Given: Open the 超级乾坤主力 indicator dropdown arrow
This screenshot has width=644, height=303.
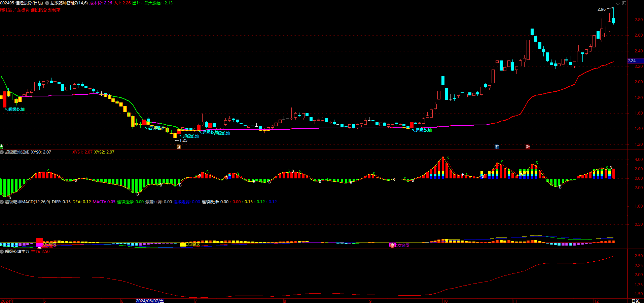Looking at the screenshot, I should 2,252.
